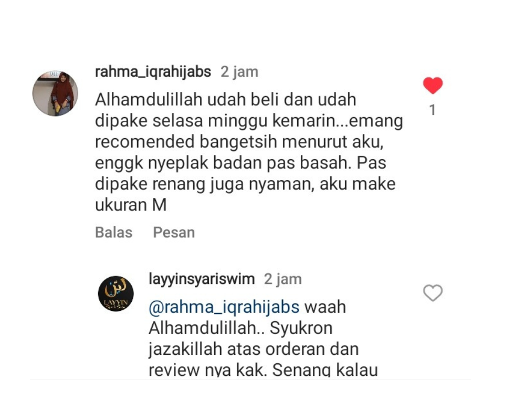Screen dimensions: 525x420
Task: Select comment line "Alhamdulillah udah beli dan udah"
Action: point(226,99)
